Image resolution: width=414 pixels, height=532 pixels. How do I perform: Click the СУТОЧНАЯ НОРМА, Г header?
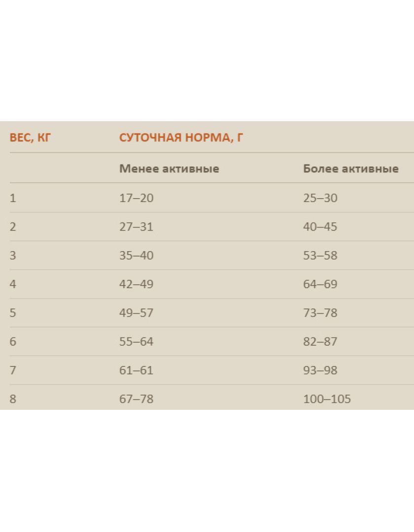click(181, 138)
